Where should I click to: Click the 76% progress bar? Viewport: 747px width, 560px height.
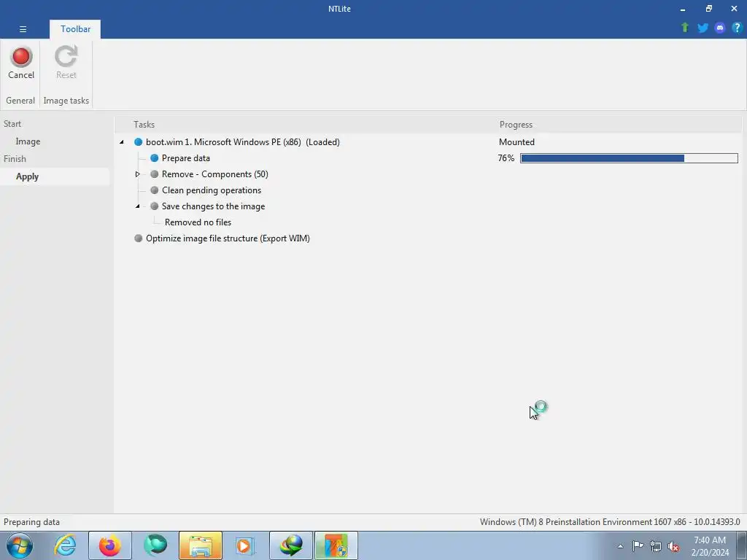coord(629,158)
